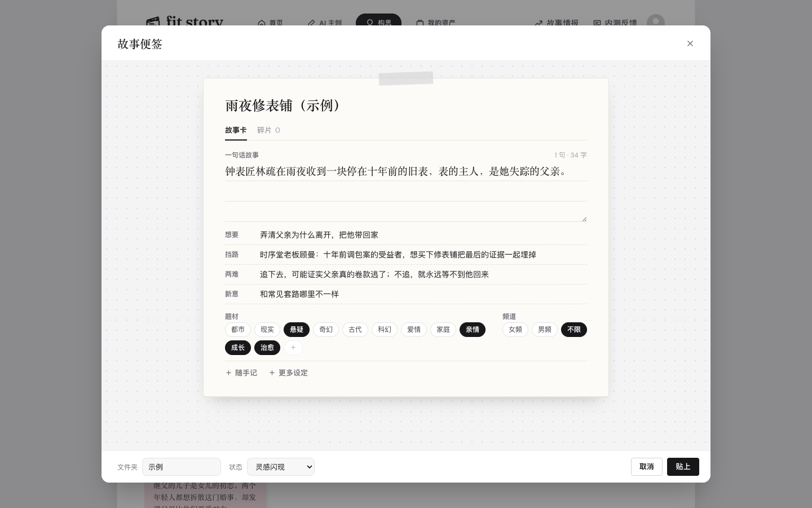
Task: Edit the 文件夹 input field containing 示例
Action: click(182, 467)
